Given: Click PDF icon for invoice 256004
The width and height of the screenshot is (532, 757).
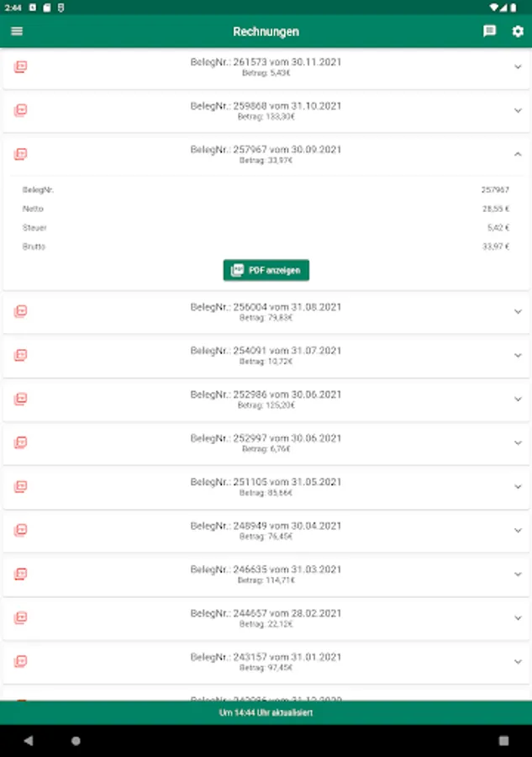Looking at the screenshot, I should pyautogui.click(x=21, y=311).
